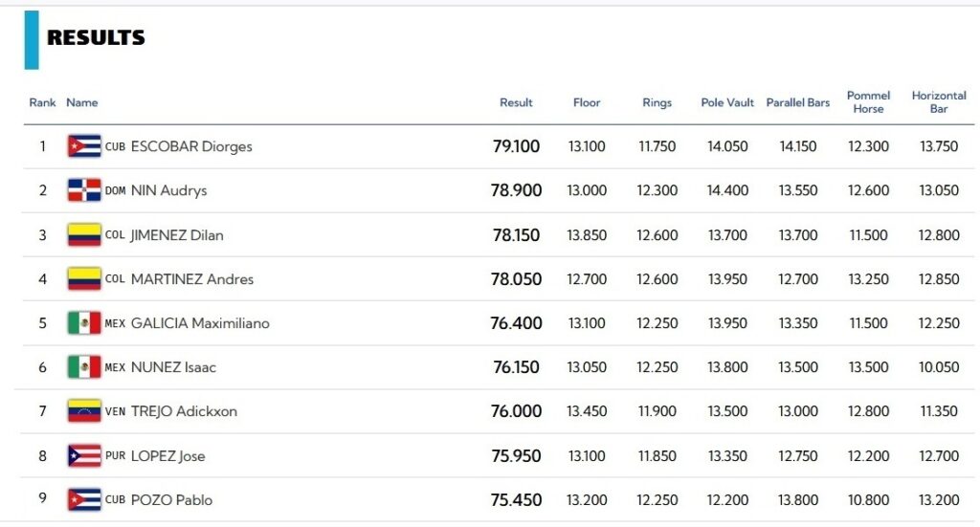Select athlete name NIN Audrys

pos(168,190)
